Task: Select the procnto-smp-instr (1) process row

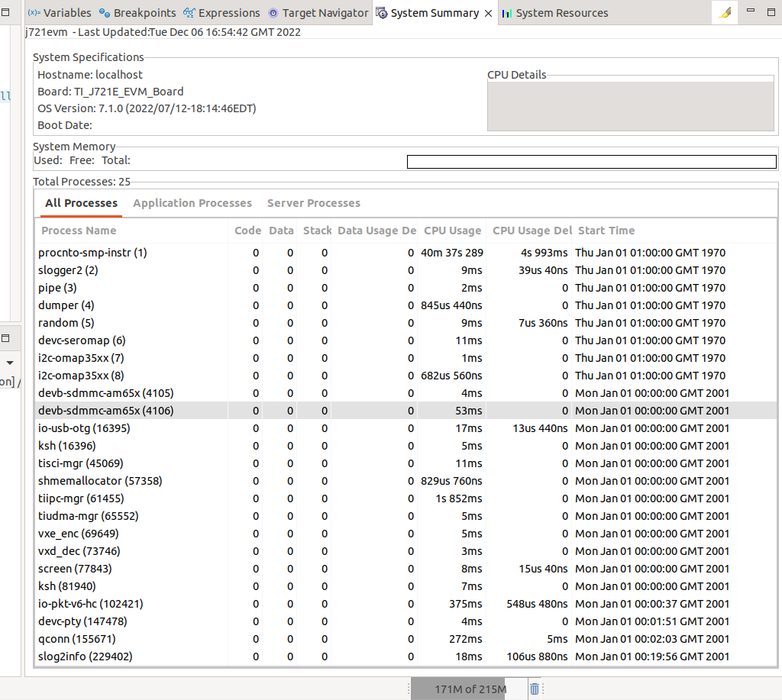Action: pyautogui.click(x=92, y=253)
